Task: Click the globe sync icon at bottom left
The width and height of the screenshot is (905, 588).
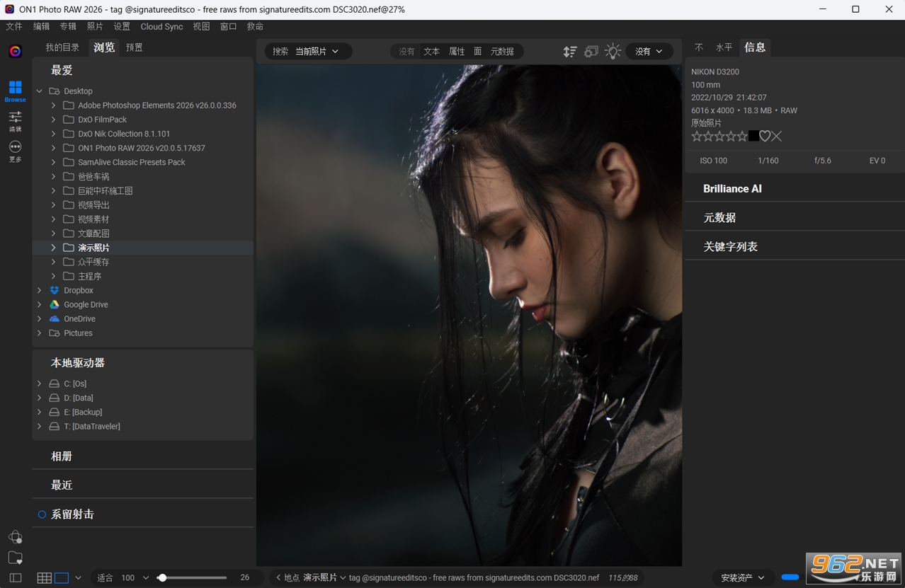Action: [x=15, y=537]
